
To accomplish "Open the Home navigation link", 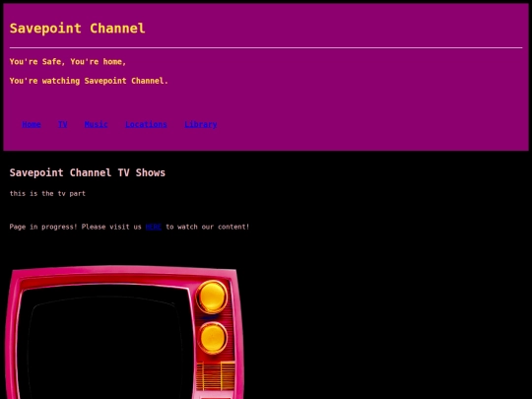I will [x=32, y=124].
